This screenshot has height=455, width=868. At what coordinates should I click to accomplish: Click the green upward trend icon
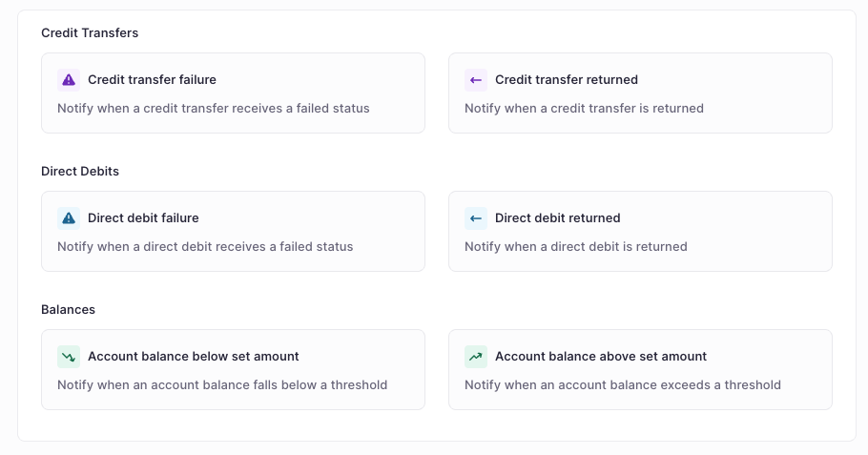click(476, 357)
